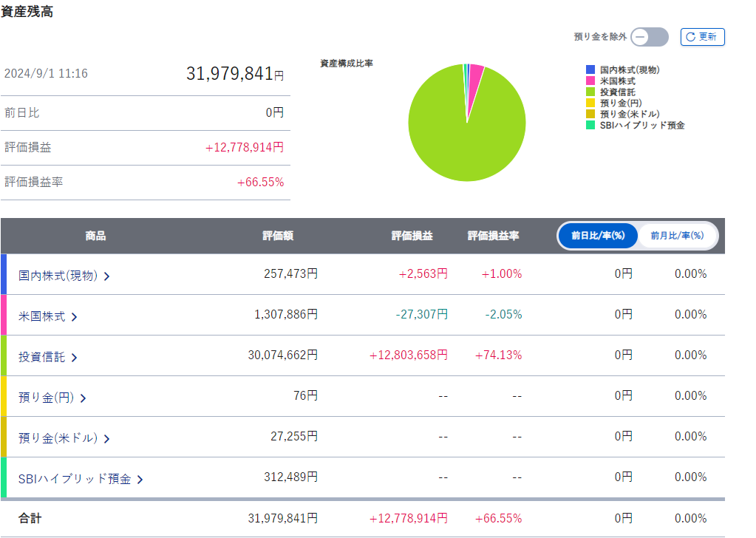This screenshot has height=538, width=756.
Task: Click the 評価額 column header
Action: point(278,236)
